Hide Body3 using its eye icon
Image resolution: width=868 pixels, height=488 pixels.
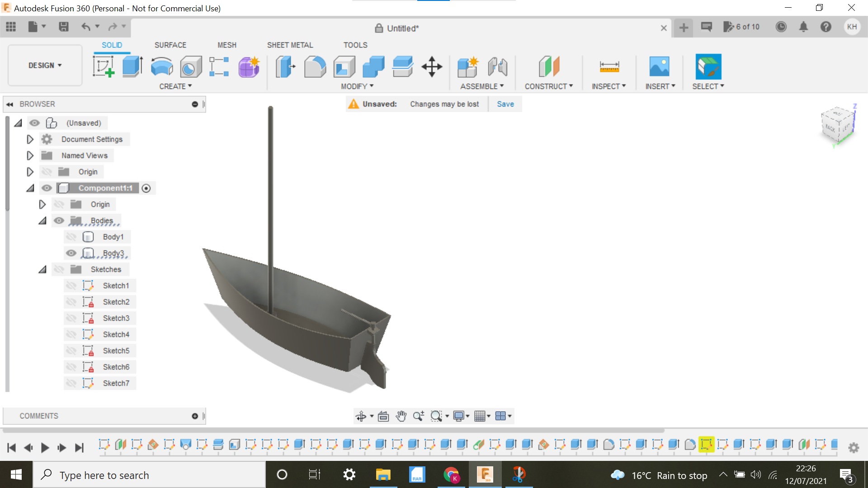point(71,253)
